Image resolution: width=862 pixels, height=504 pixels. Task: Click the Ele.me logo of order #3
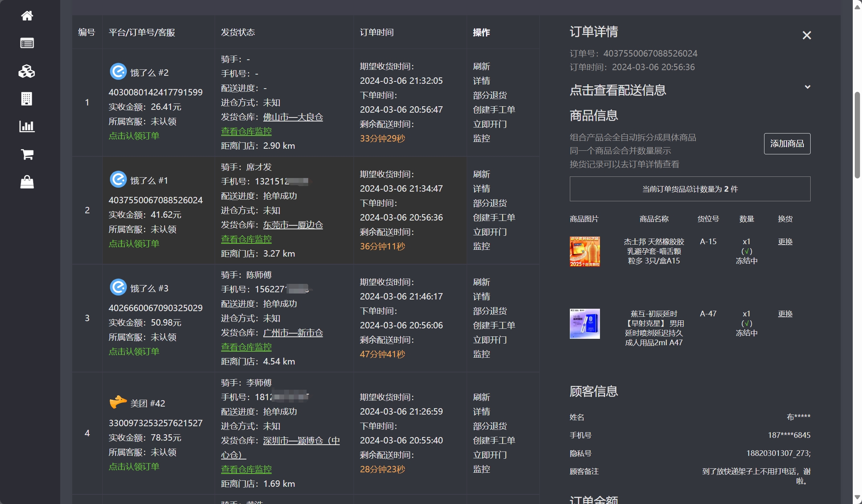[118, 287]
